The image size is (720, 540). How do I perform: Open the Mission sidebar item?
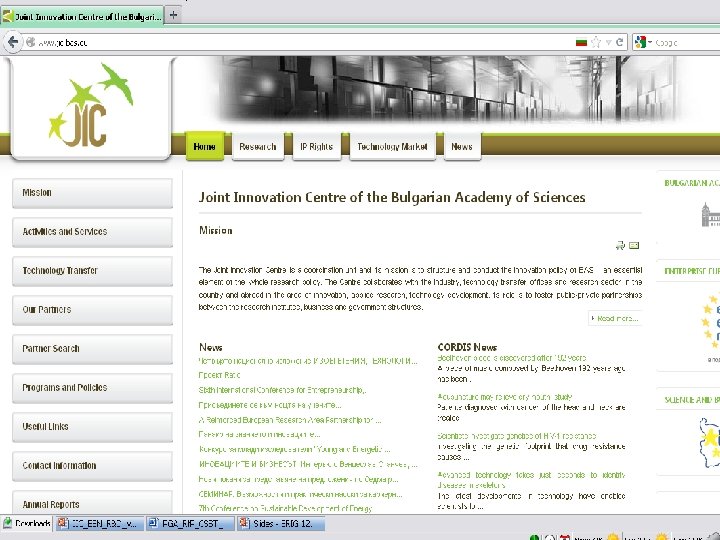coord(92,193)
